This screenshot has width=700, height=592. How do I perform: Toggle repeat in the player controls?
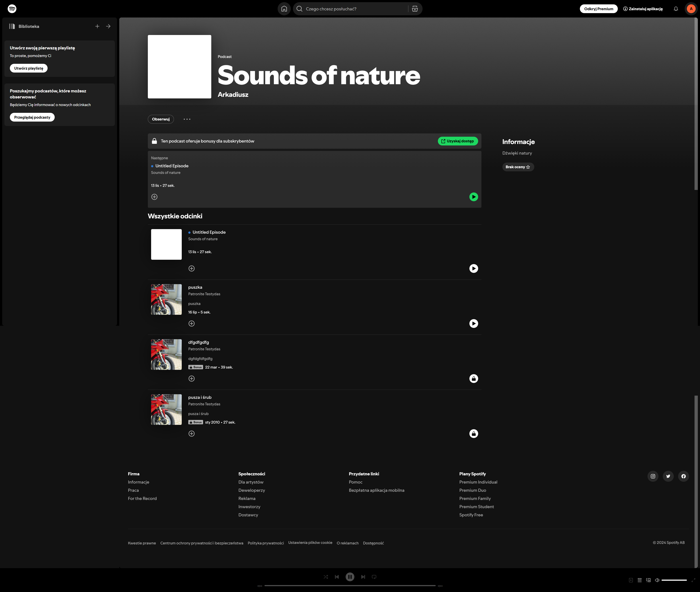374,577
